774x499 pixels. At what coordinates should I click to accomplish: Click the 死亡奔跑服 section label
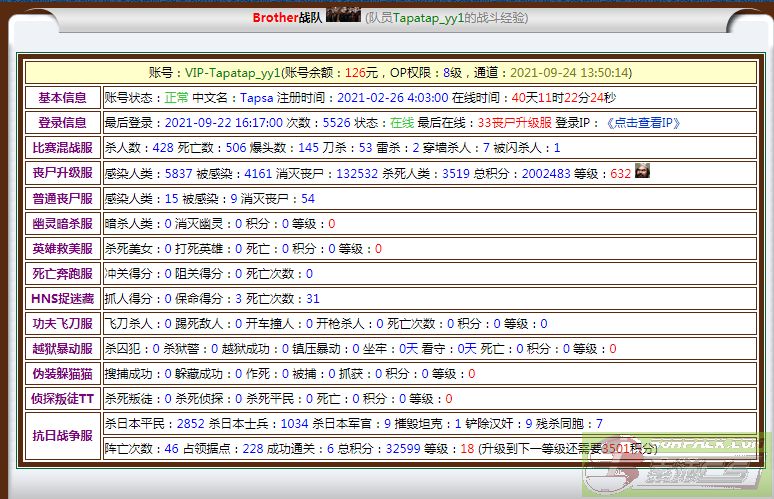pyautogui.click(x=62, y=274)
